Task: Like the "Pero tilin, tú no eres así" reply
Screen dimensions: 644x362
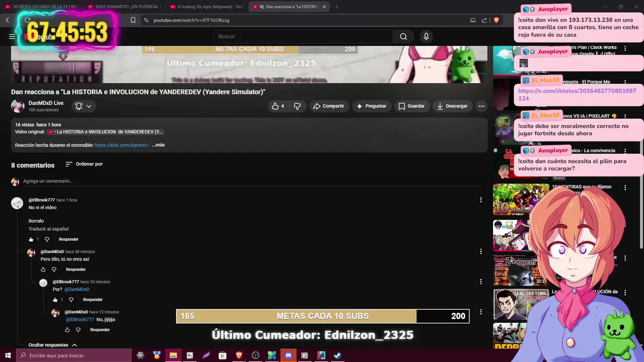Action: [x=43, y=269]
